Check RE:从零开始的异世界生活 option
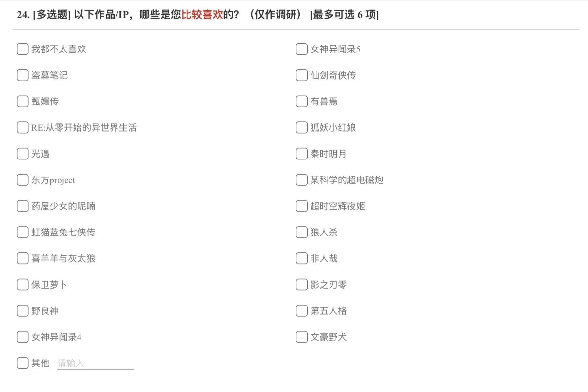588x392 pixels. click(23, 128)
